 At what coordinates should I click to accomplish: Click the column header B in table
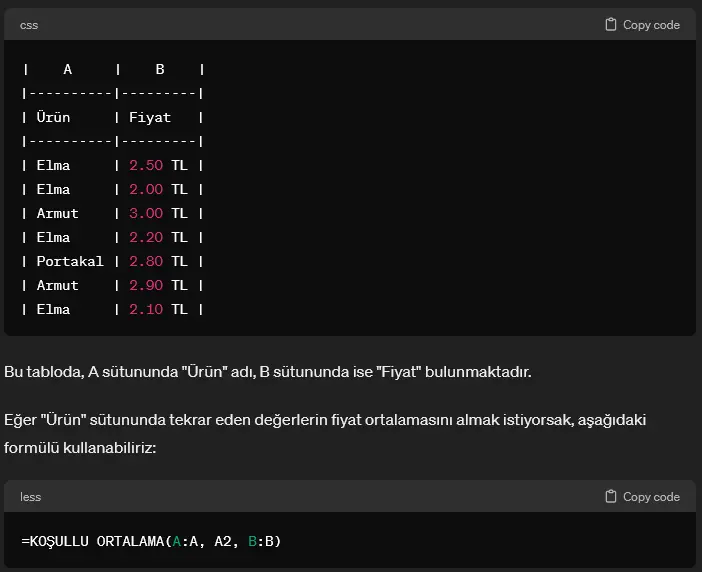160,69
